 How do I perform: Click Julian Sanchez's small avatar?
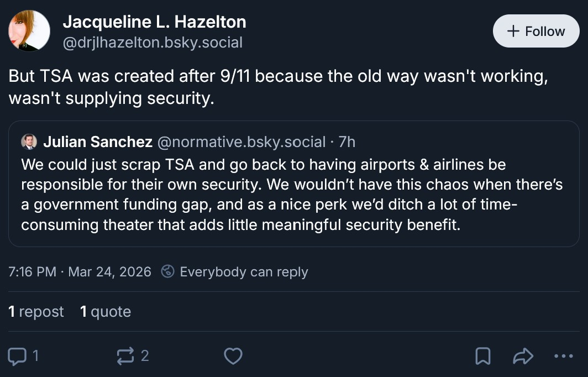click(x=29, y=142)
